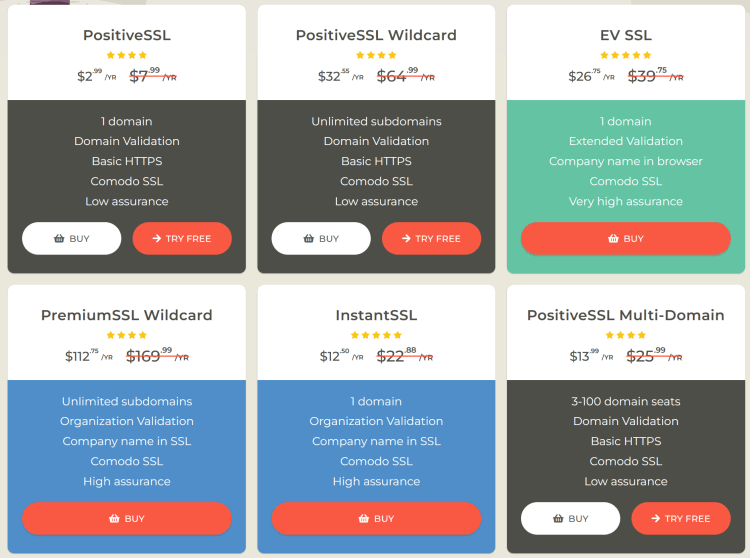Click basket icon on PositiveSSL Multi-Domain Buy
Image resolution: width=750 pixels, height=558 pixels.
(x=558, y=519)
